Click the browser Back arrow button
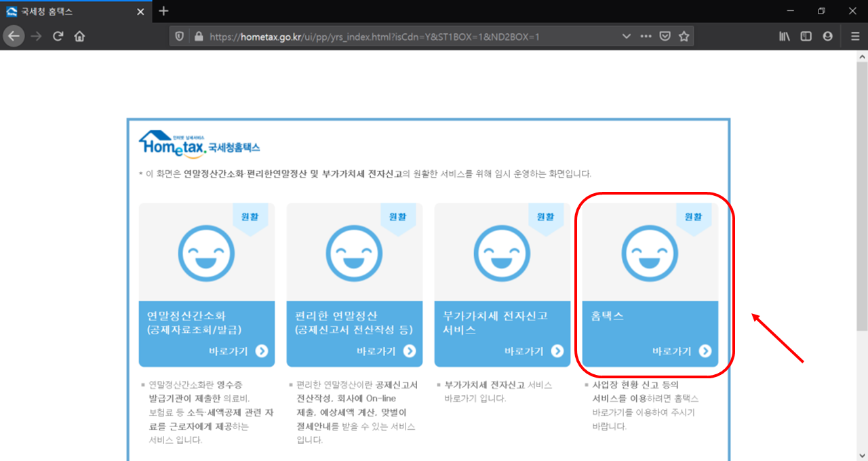This screenshot has width=868, height=461. click(x=14, y=37)
